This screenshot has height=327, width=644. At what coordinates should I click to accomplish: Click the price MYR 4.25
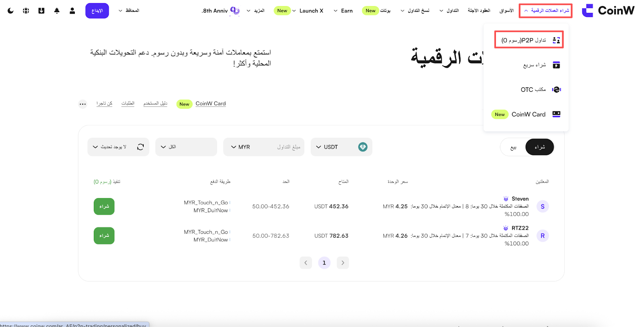point(395,207)
